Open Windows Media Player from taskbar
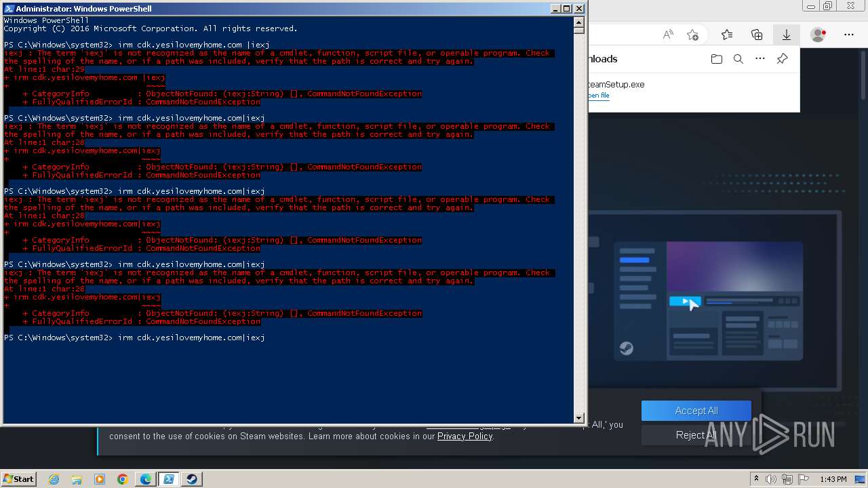The image size is (868, 488). (100, 479)
